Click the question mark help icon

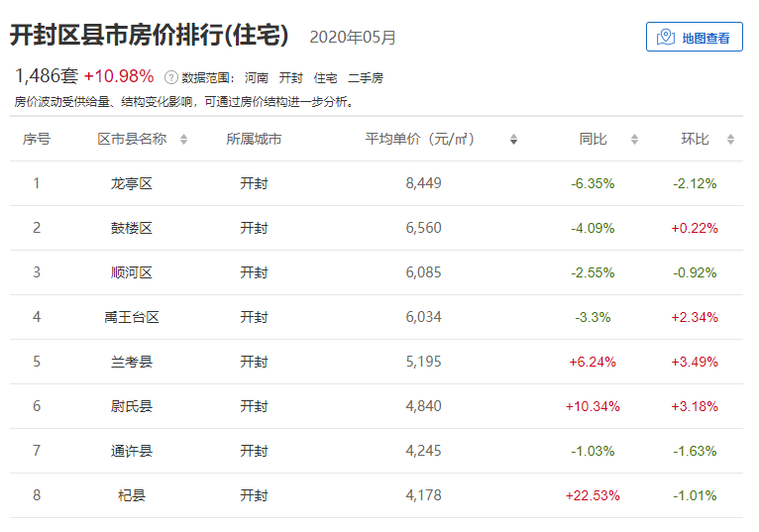(170, 77)
